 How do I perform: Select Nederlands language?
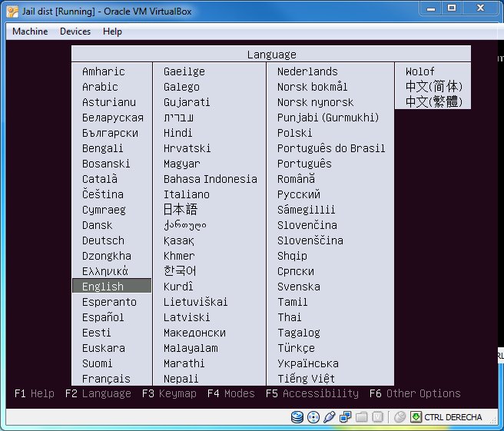(307, 71)
